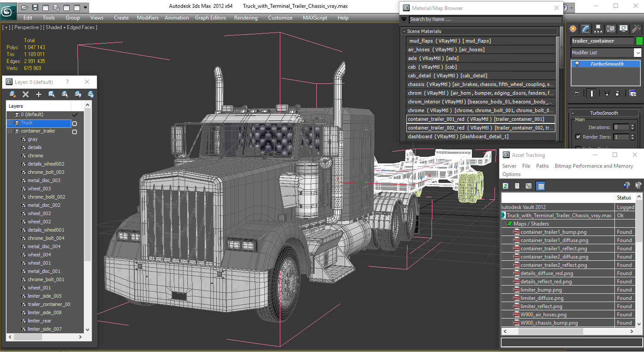Click Layer dialog vertical scrollbar down arrow

pos(88,329)
